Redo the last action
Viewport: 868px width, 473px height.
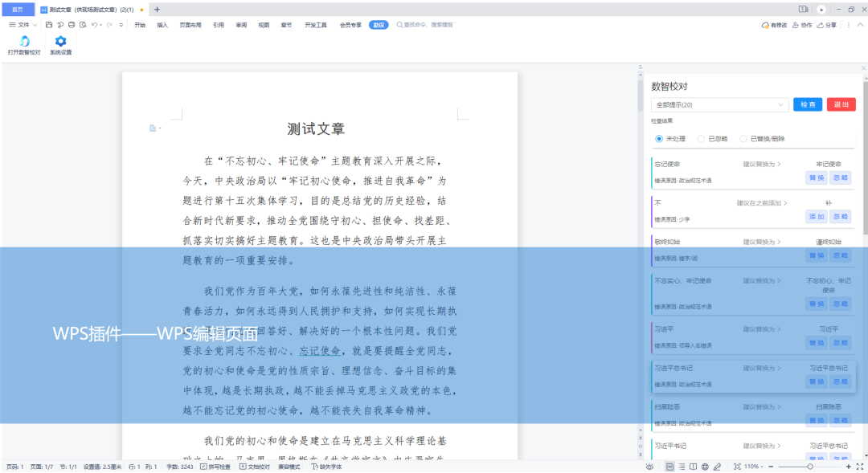[109, 25]
